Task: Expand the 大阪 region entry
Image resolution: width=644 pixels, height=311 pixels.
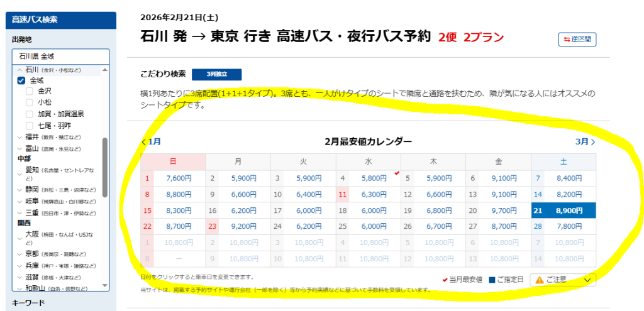Action: (19, 237)
